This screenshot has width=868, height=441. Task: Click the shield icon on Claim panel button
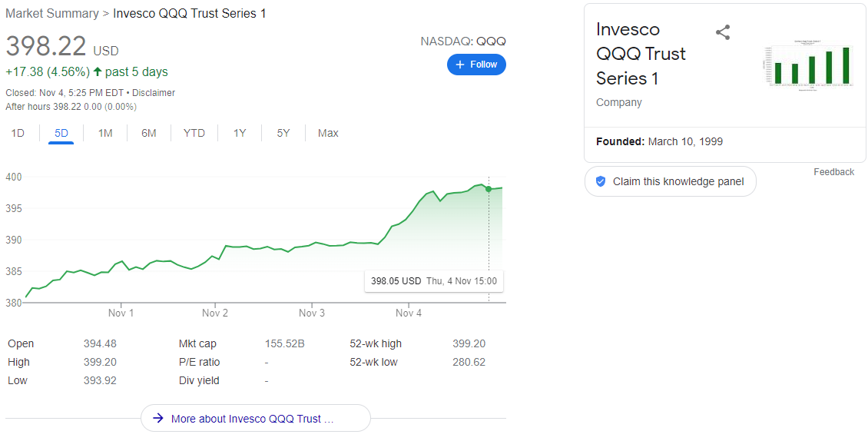(601, 182)
